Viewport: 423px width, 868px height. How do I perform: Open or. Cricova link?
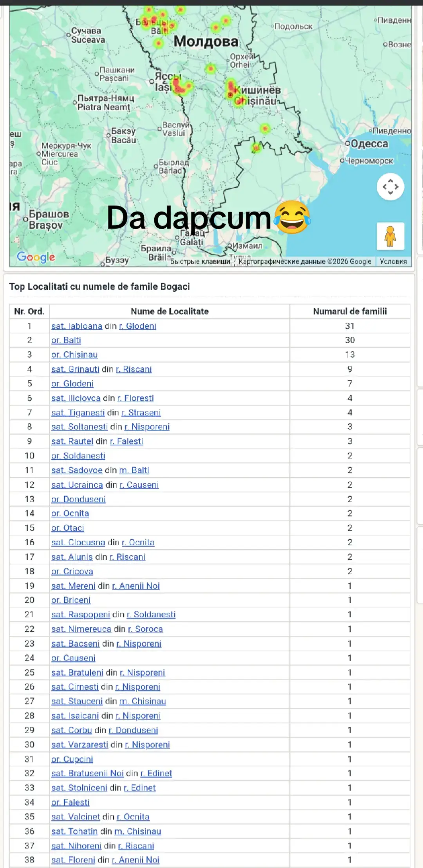click(72, 571)
